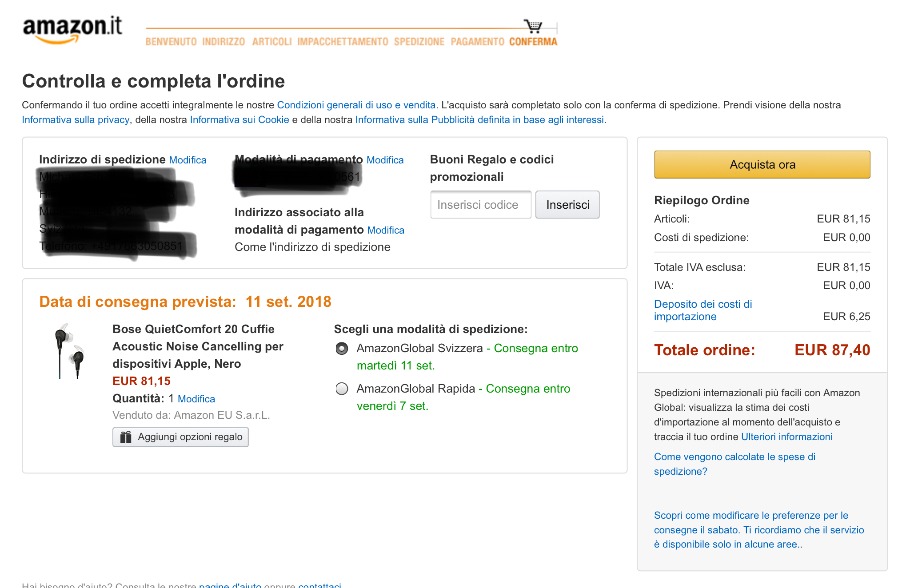Click Modifica next to Modalità di pagamento
The height and width of the screenshot is (588, 910).
[385, 160]
